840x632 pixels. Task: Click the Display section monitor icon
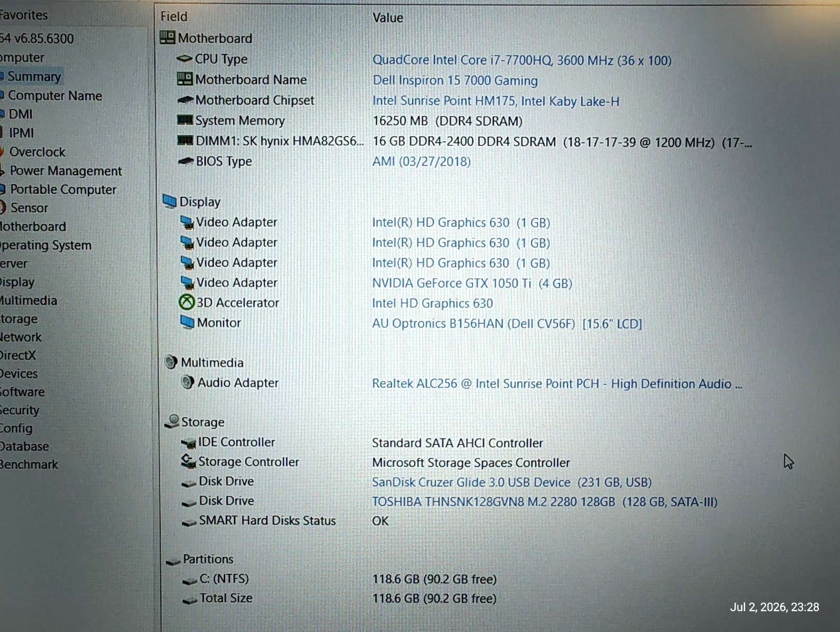point(170,201)
